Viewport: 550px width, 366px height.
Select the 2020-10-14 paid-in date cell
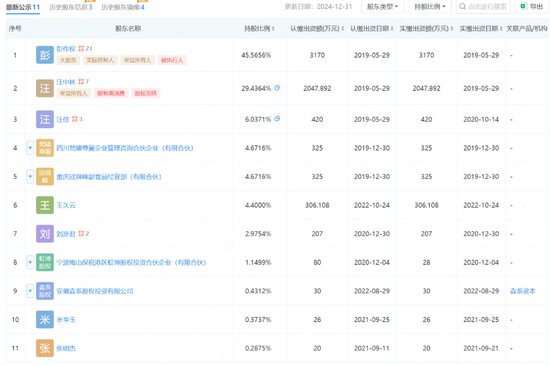pyautogui.click(x=481, y=119)
